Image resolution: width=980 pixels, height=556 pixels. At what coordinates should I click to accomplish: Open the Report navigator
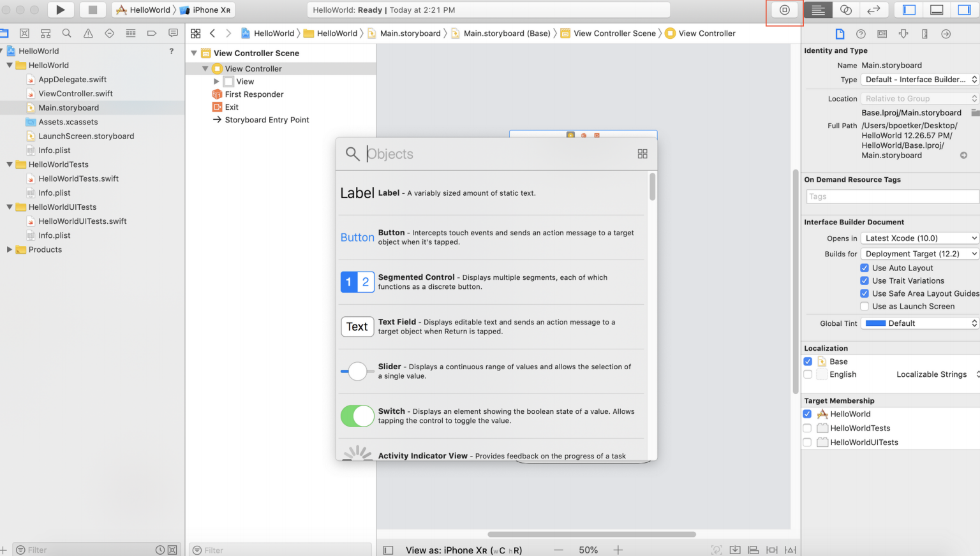pyautogui.click(x=173, y=33)
